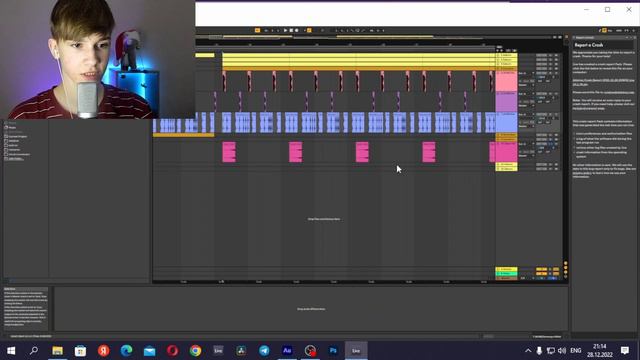640x360 pixels.
Task: Click Optimize Arrangement Width button
Action: 560,37
